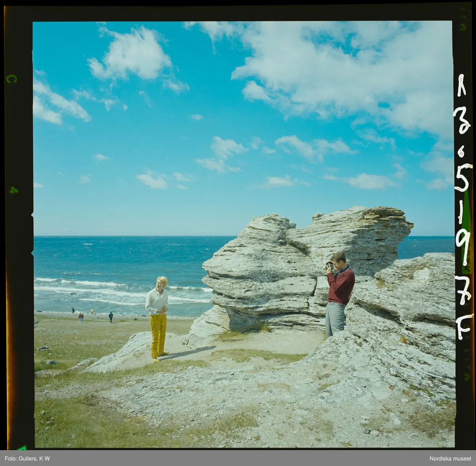Image resolution: width=476 pixels, height=466 pixels.
Task: Click the woman's blonde hair
Action: tap(162, 281)
